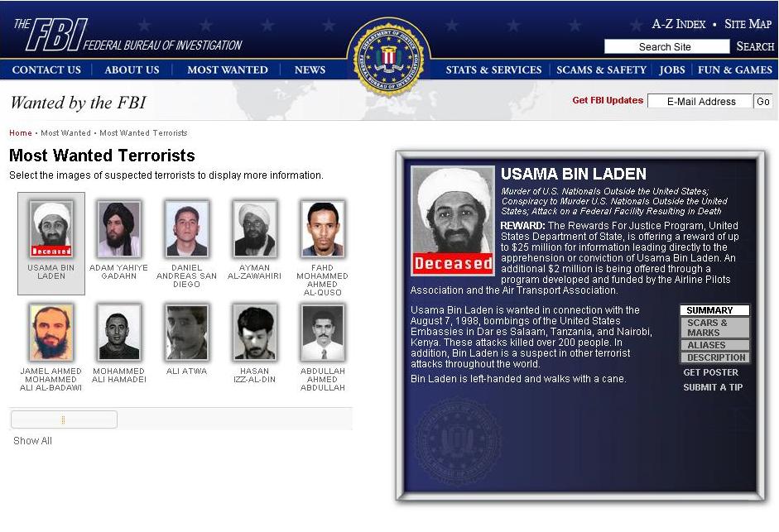Click the FBI seal emblem in header
Screen dimensions: 779x532
[x=389, y=58]
